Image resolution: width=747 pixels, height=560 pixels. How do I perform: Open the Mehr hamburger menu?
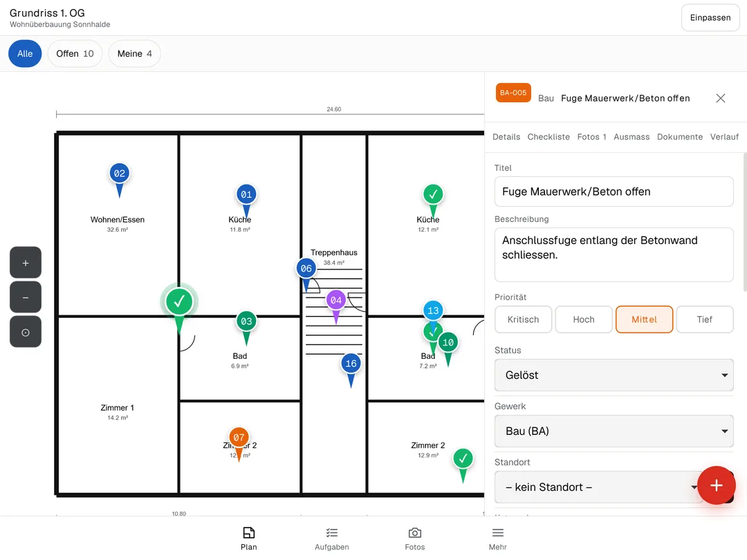pos(498,539)
